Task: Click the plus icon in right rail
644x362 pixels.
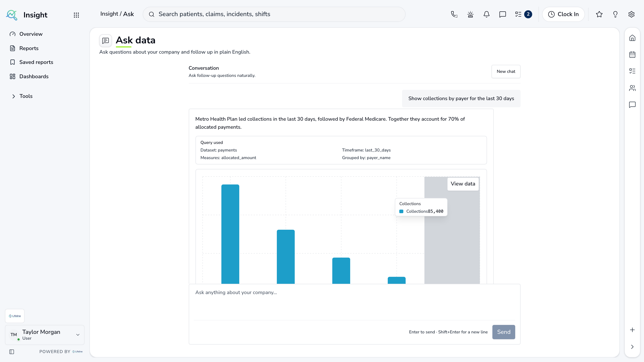Action: click(x=632, y=330)
